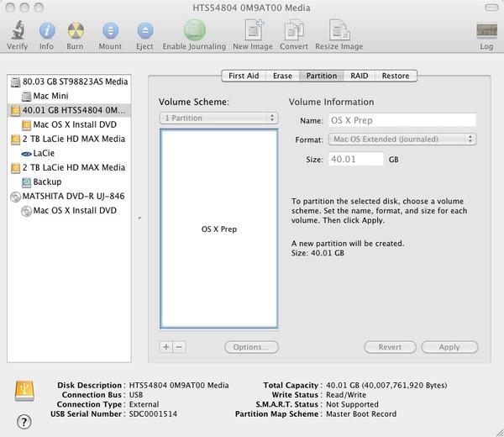Open the RAID tab
Screen dimensions: 504x437
click(x=359, y=76)
